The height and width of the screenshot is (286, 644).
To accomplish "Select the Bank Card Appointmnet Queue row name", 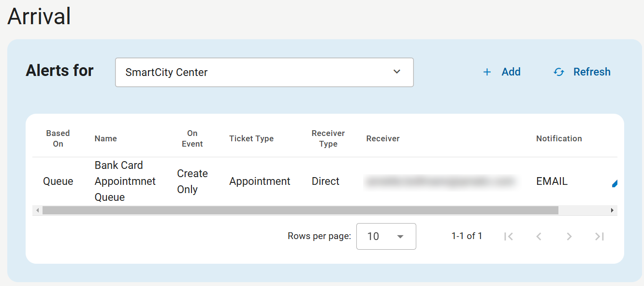I will coord(118,181).
